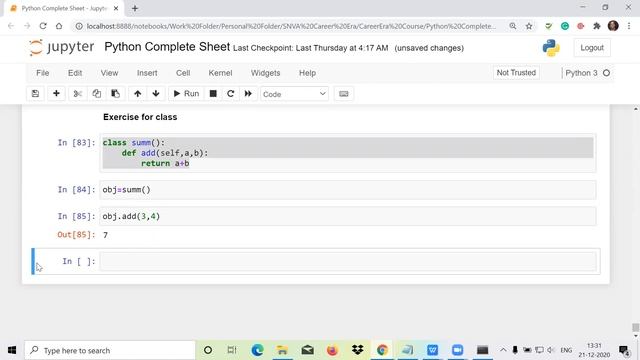The image size is (640, 360).
Task: Close the Python Complete Sheet browser tab
Action: click(116, 8)
